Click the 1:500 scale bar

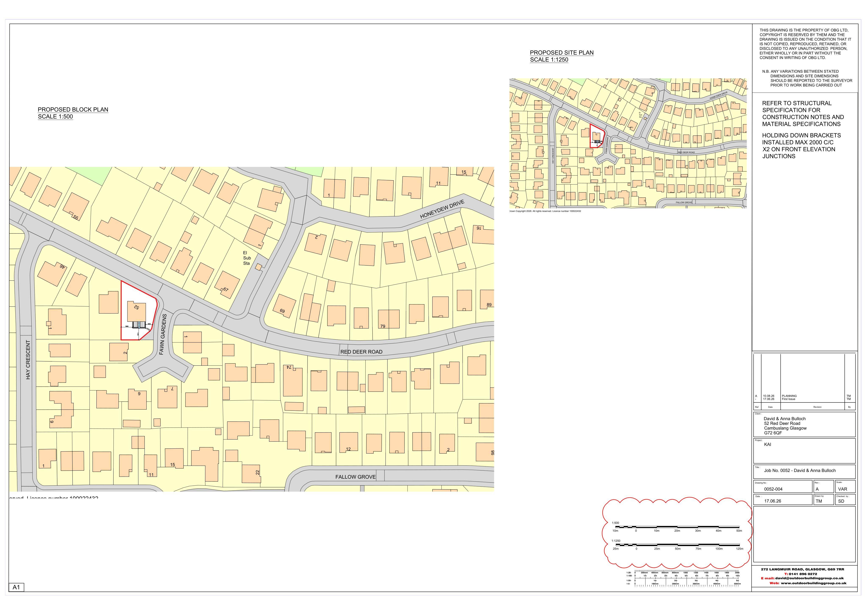coord(677,527)
